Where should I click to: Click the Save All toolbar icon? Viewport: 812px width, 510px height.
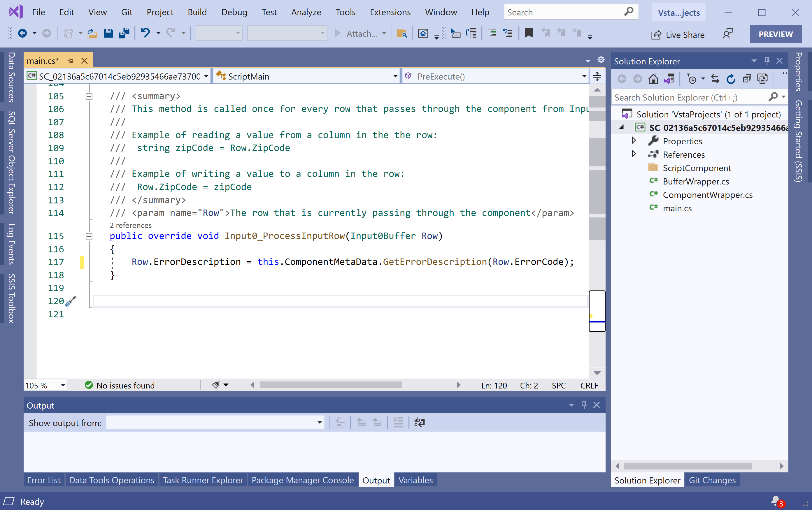tap(124, 34)
